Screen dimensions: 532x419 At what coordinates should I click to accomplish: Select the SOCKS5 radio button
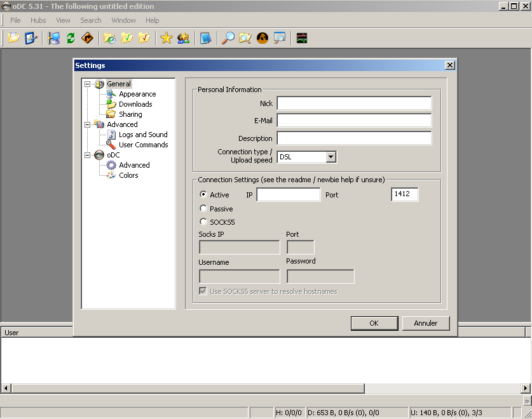[203, 222]
